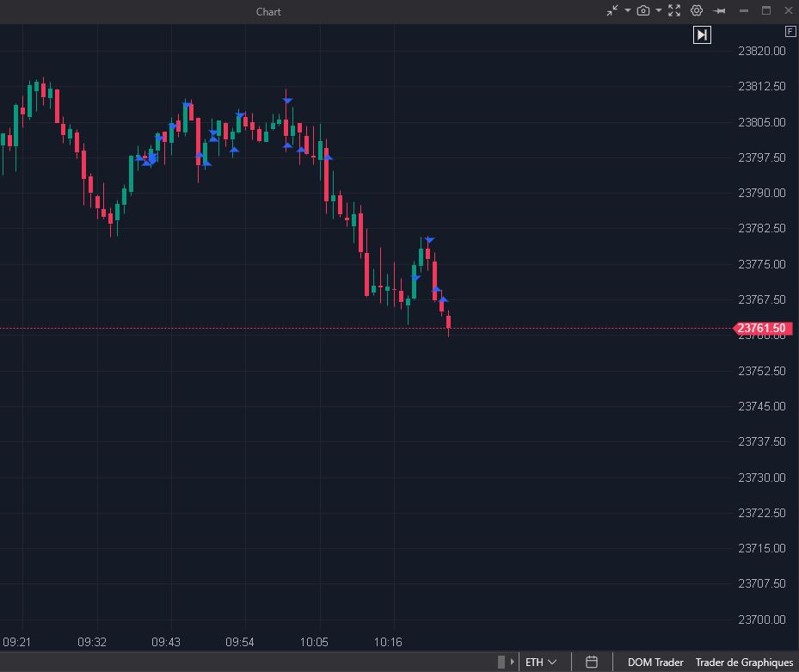Viewport: 799px width, 672px height.
Task: Click the last red candle at current price
Action: (x=448, y=323)
